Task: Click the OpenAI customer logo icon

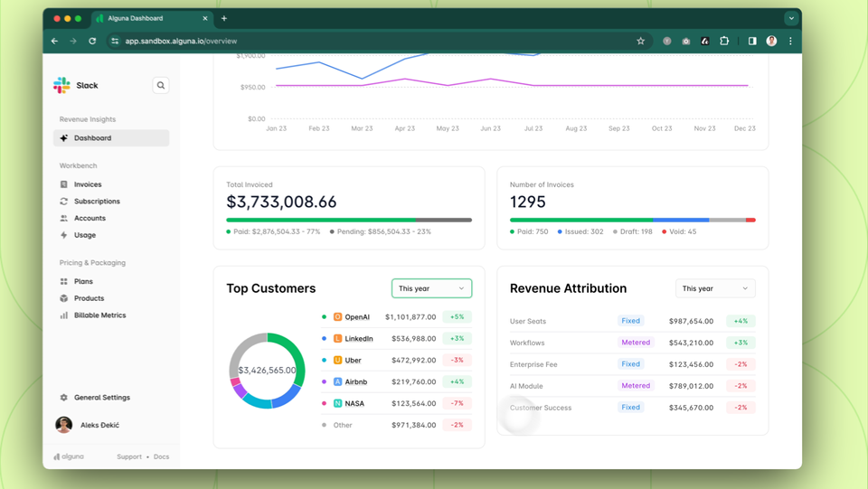Action: point(337,317)
